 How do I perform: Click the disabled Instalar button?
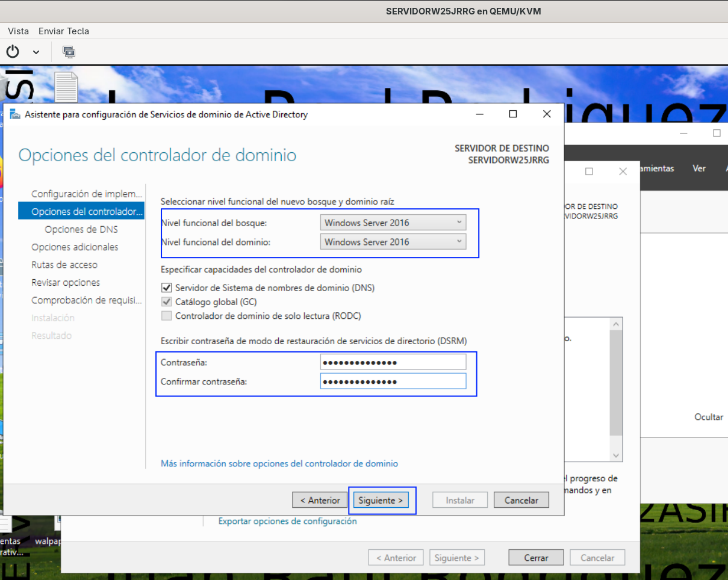click(x=460, y=500)
